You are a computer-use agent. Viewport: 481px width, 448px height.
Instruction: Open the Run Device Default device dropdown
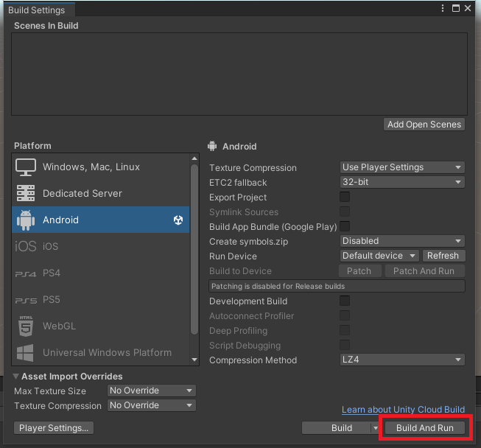tap(379, 256)
